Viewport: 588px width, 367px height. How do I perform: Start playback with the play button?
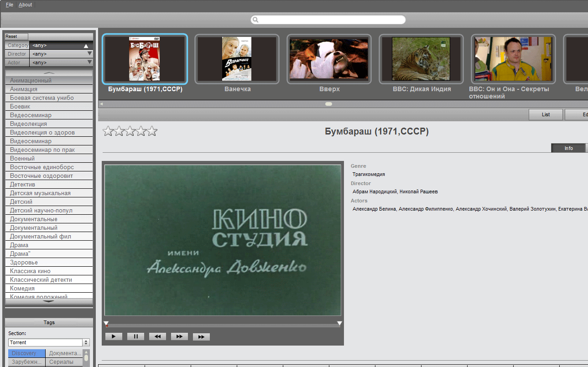coord(114,336)
